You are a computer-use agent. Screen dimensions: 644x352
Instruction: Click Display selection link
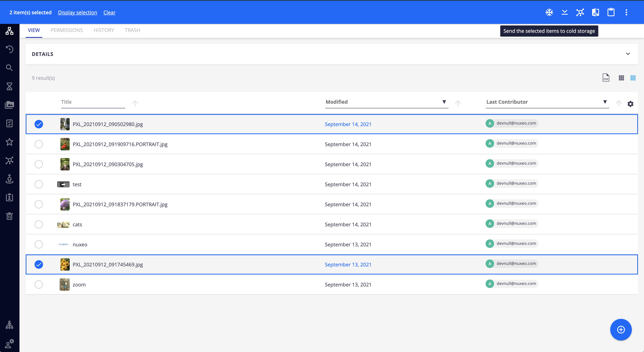78,13
